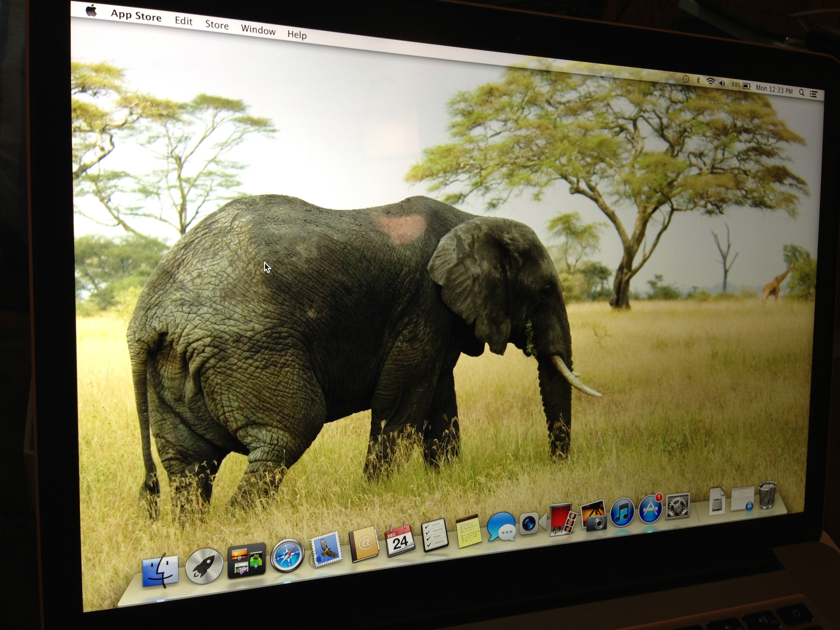The width and height of the screenshot is (840, 630).
Task: Click the Time Machine status icon
Action: coord(685,79)
